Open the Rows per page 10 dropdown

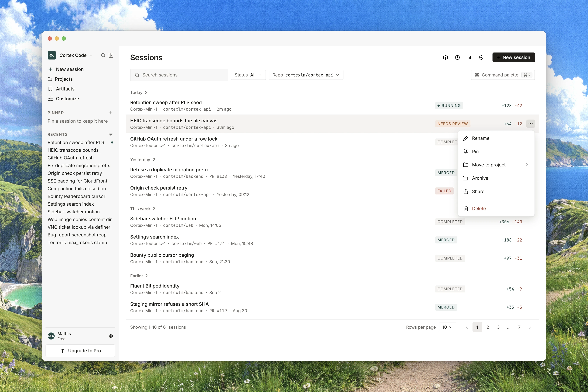tap(447, 327)
